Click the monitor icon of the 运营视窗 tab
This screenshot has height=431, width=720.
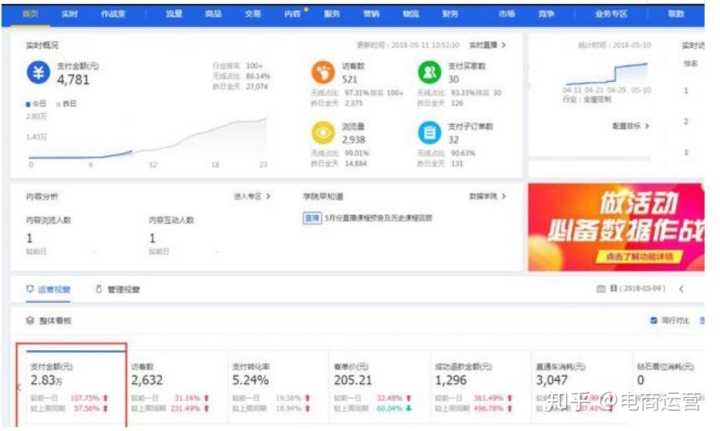(30, 289)
